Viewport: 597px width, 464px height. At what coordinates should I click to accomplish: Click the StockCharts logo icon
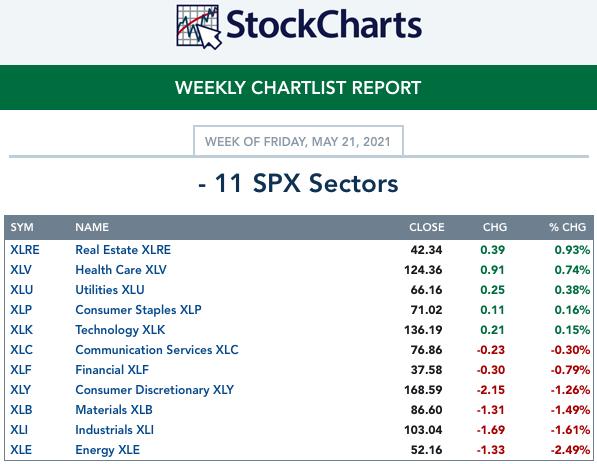click(199, 27)
